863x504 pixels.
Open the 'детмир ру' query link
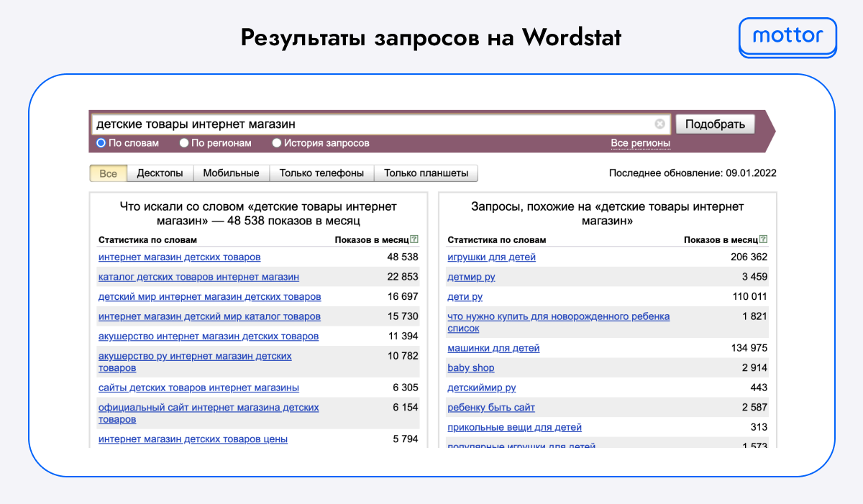[471, 277]
